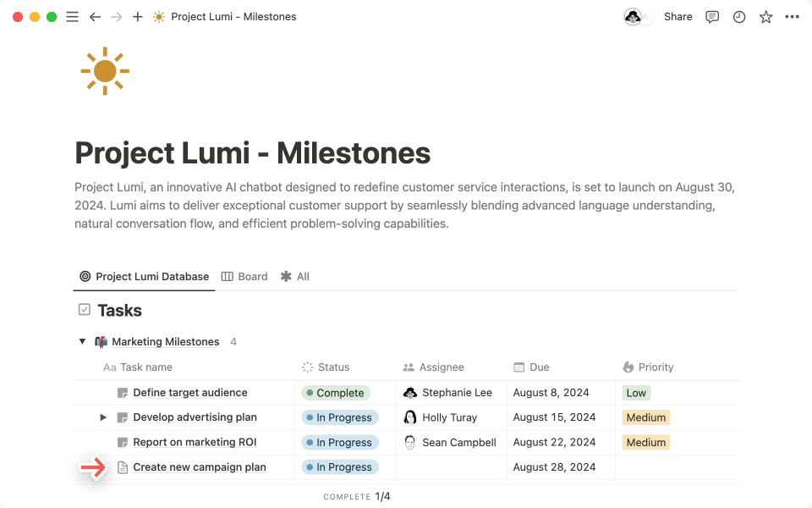Click the back navigation arrow
The height and width of the screenshot is (508, 812).
coord(95,16)
